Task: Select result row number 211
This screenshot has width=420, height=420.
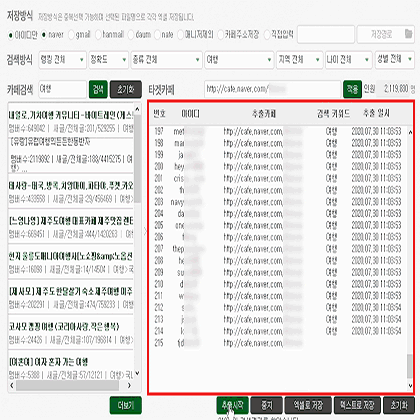Action: click(x=278, y=296)
